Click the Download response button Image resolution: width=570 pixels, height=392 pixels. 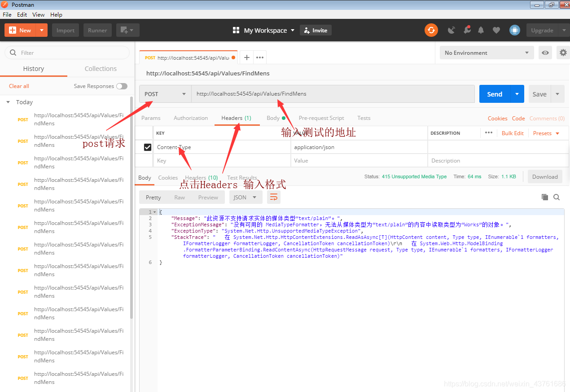(545, 176)
